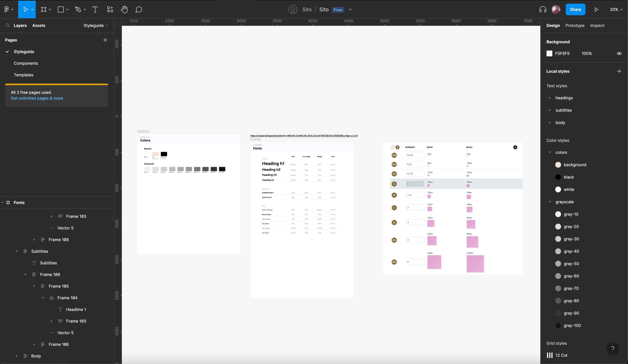Switch to the Prototype tab
Viewport: 628px width, 364px height.
coord(575,25)
